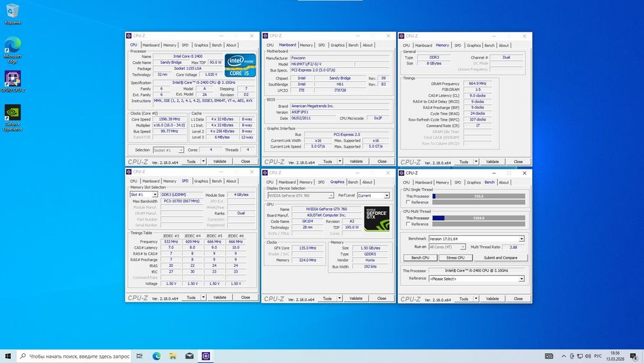Open CPUID CPU-Z desktop shortcut
This screenshot has height=363, width=644.
point(13,81)
